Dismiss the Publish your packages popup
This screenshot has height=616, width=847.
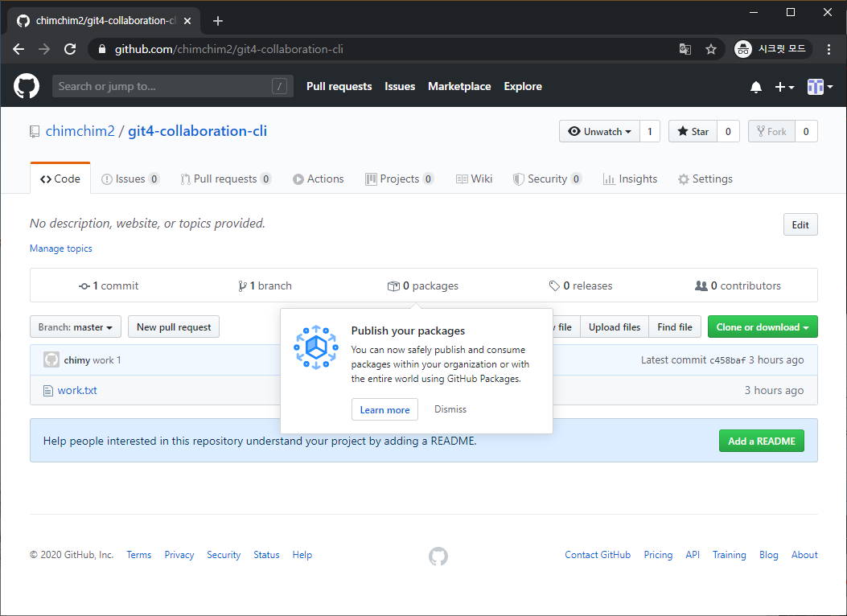(x=450, y=409)
